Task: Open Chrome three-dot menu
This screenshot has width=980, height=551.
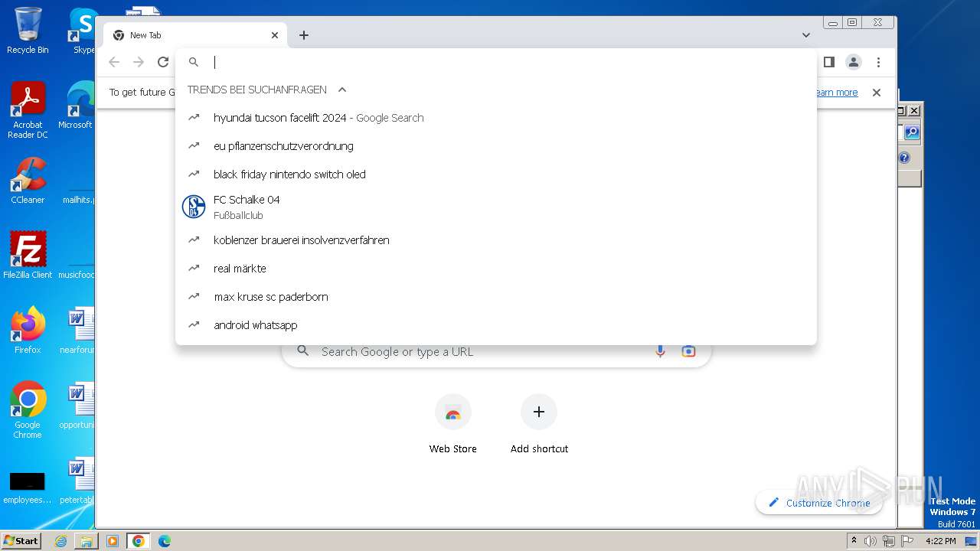Action: tap(878, 62)
